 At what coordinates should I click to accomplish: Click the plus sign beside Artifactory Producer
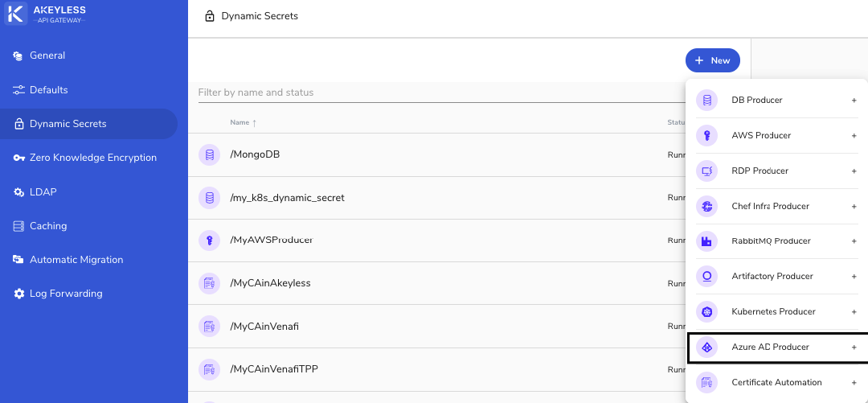(854, 277)
